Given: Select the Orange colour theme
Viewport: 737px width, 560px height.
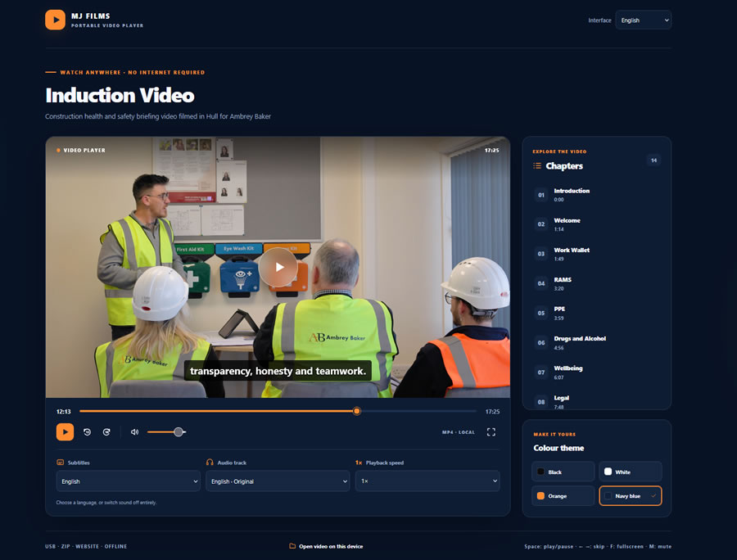Looking at the screenshot, I should 563,495.
